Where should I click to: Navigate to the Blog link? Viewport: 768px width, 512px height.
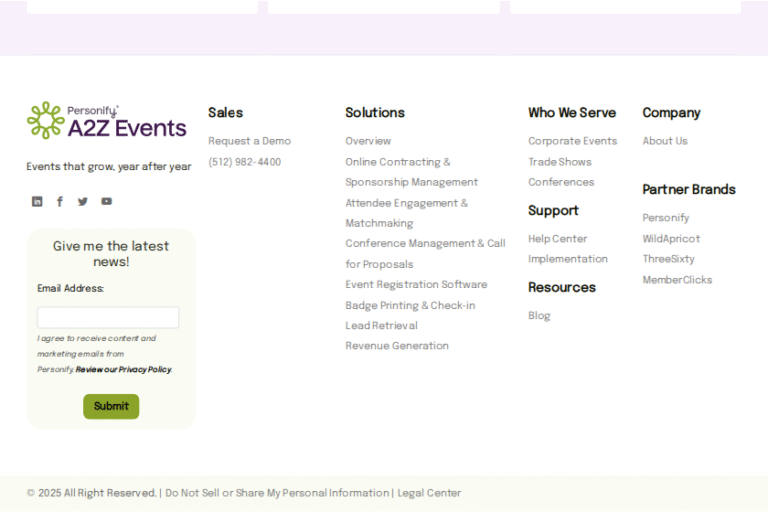(x=539, y=316)
